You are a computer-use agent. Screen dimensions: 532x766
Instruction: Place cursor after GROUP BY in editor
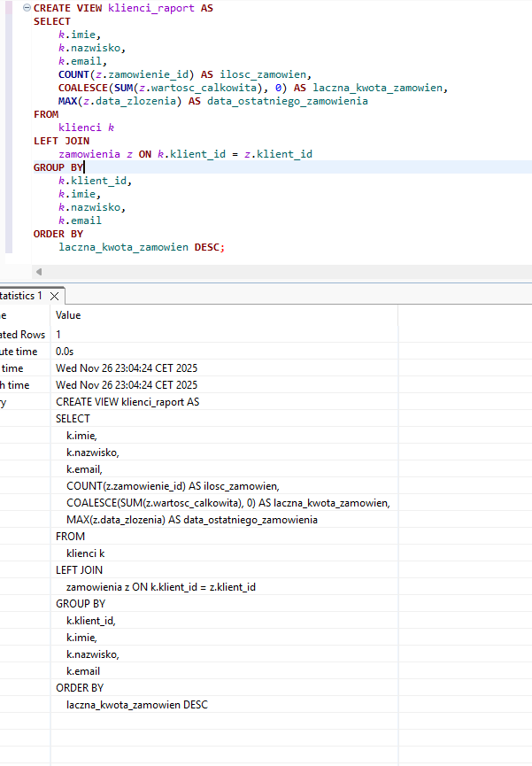84,167
